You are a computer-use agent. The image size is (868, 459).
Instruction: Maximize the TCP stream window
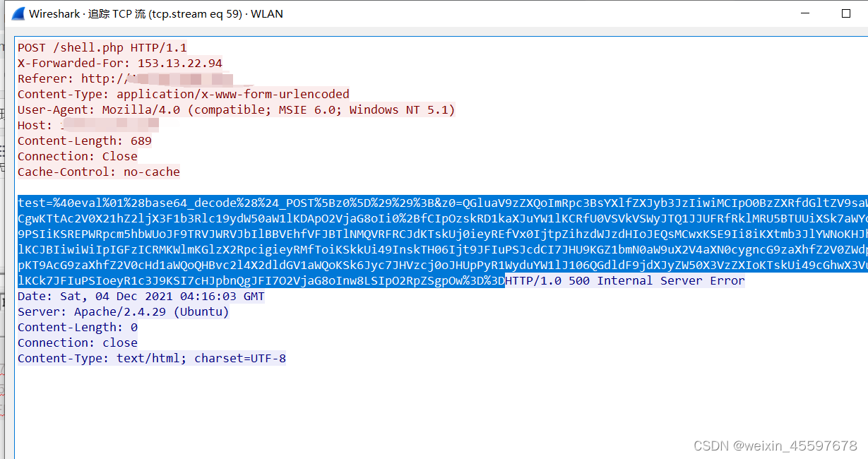(846, 13)
